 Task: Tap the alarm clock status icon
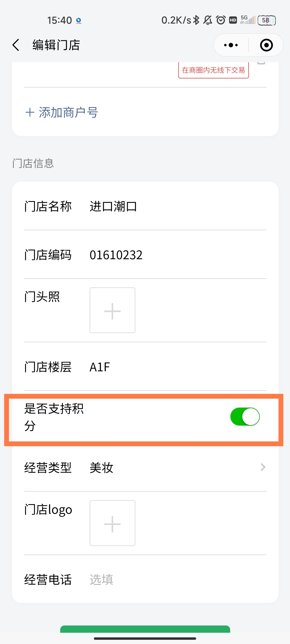(221, 20)
